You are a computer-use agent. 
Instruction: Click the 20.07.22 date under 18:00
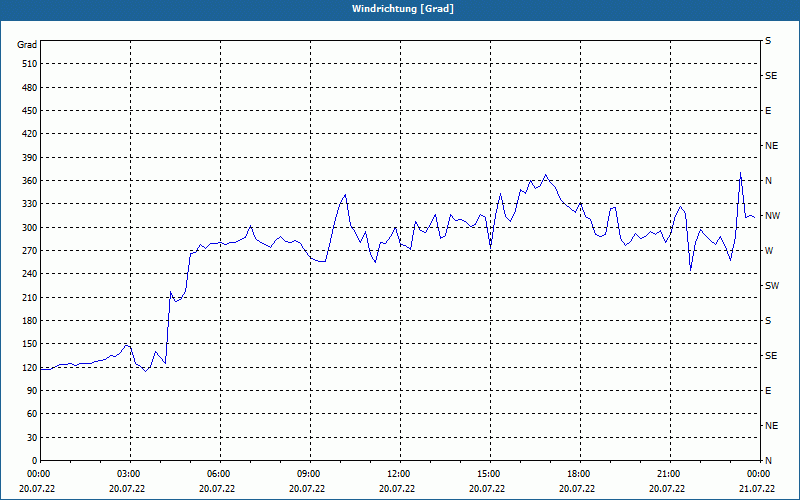[577, 489]
